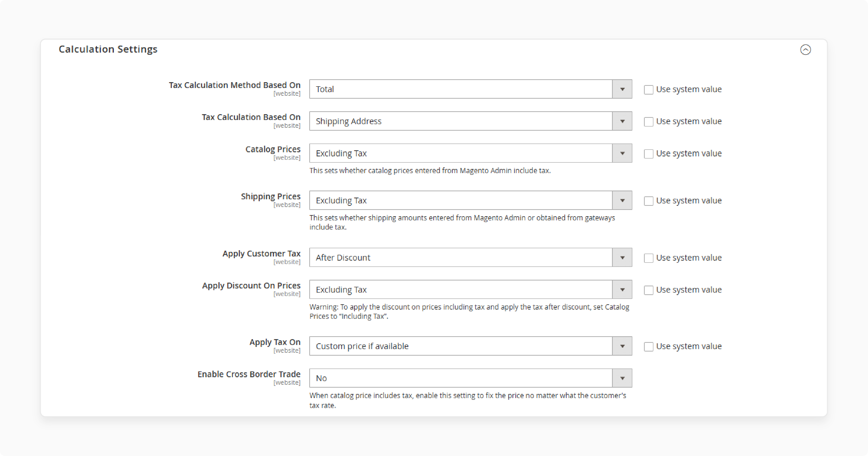Click the shipping amounts gateways hint text
This screenshot has height=456, width=868.
pyautogui.click(x=462, y=222)
